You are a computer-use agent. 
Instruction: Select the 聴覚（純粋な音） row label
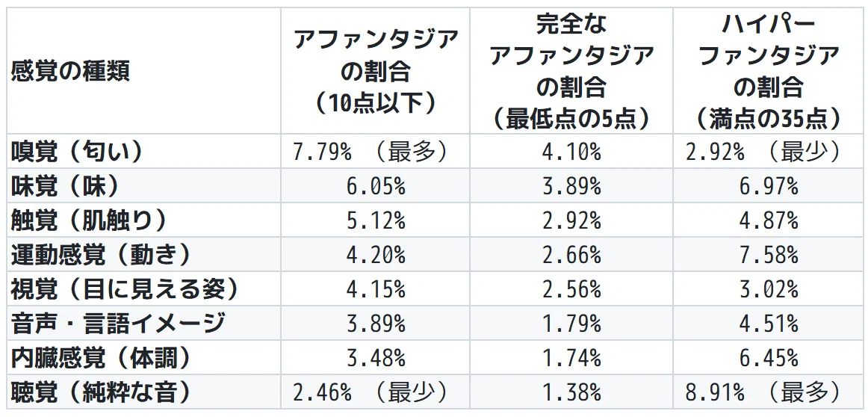coord(143,392)
